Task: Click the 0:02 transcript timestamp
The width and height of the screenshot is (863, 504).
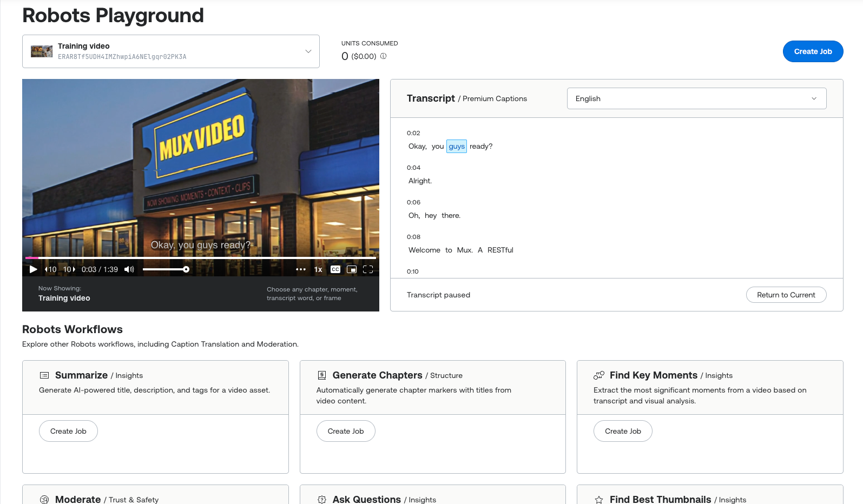Action: 413,133
